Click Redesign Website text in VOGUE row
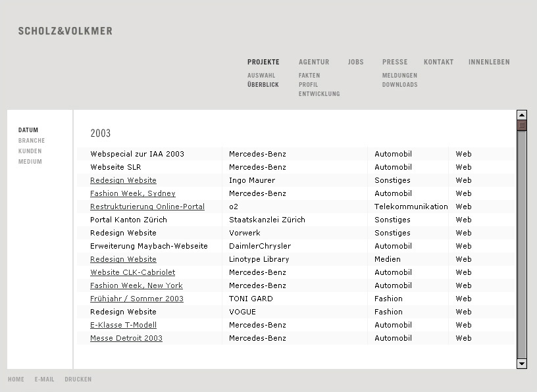The image size is (537, 392). 123,312
